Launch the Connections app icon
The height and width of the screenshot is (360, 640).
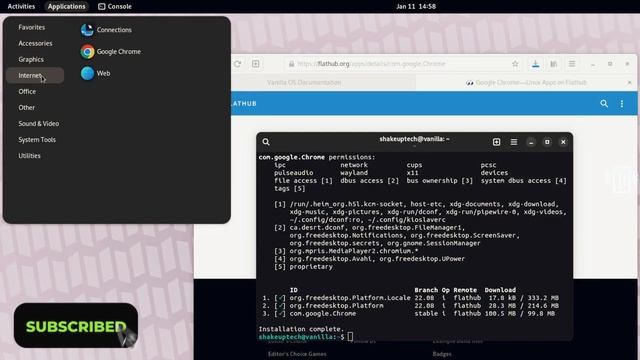[87, 30]
